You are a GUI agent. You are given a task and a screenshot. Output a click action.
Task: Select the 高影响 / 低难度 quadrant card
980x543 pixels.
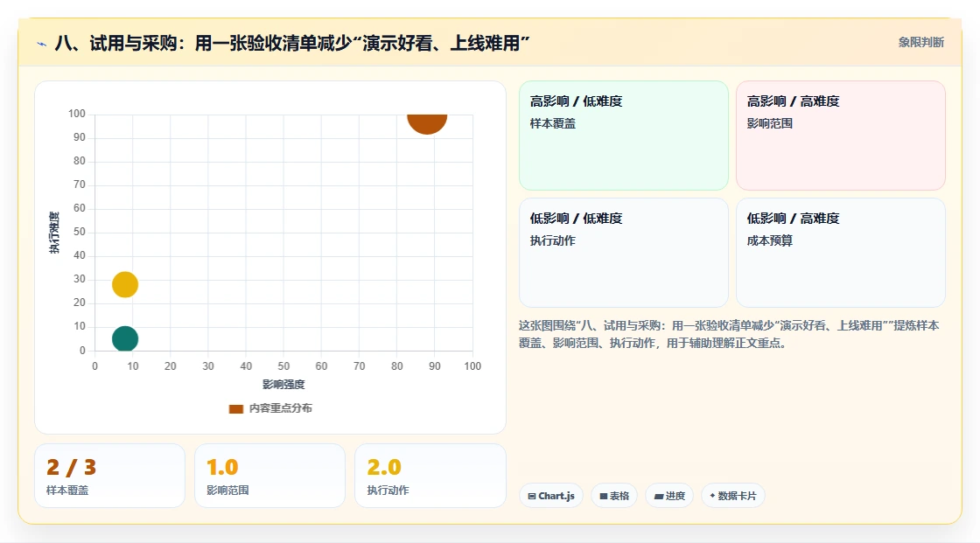pyautogui.click(x=624, y=136)
